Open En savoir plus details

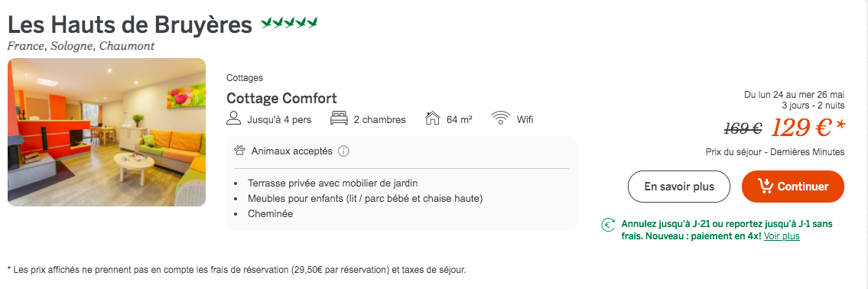point(679,187)
